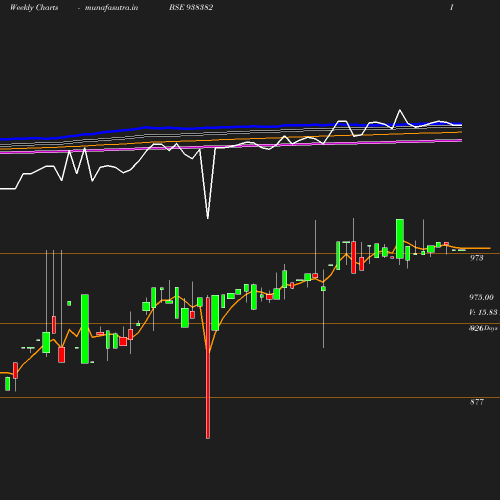The height and width of the screenshot is (500, 500).
Task: Click the "V: 15.83" volume value
Action: [483, 312]
